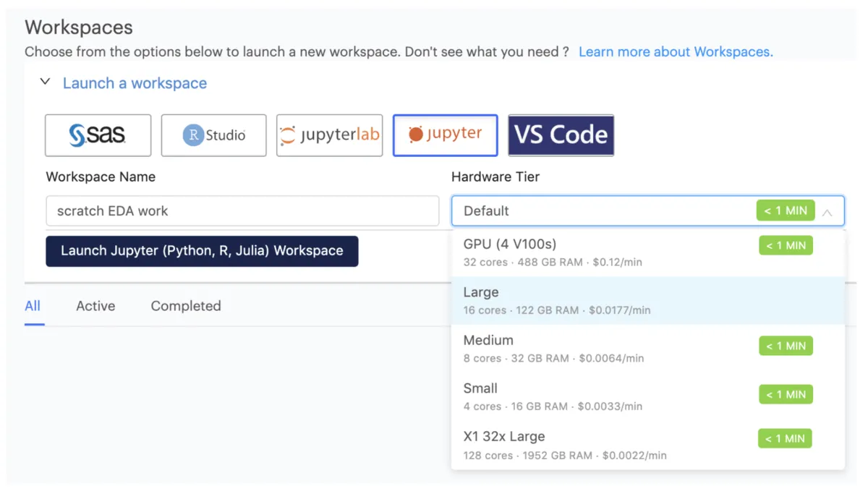Image resolution: width=868 pixels, height=494 pixels.
Task: Open the Learn more about Workspaces link
Action: (676, 52)
